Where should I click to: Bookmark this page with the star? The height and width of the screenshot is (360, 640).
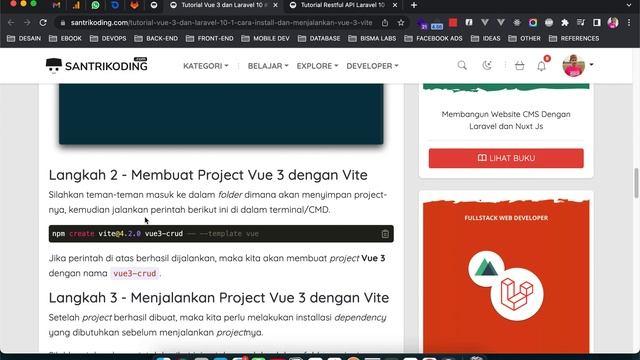pos(401,23)
